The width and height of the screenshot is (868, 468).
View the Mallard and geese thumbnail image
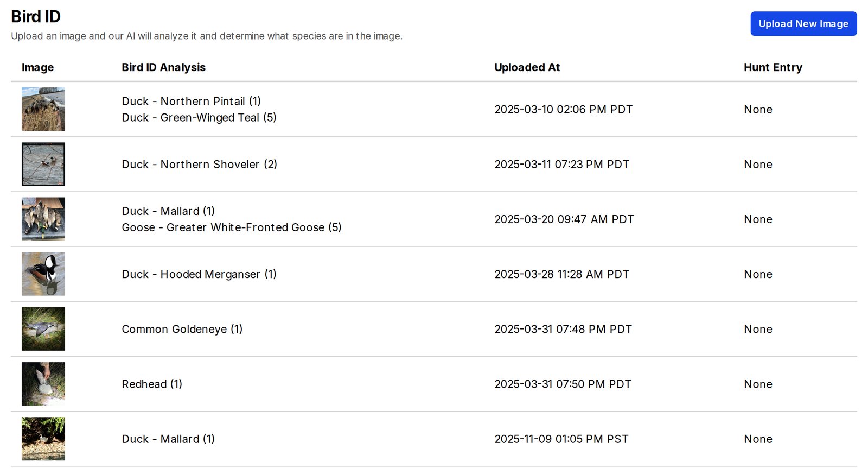coord(43,219)
